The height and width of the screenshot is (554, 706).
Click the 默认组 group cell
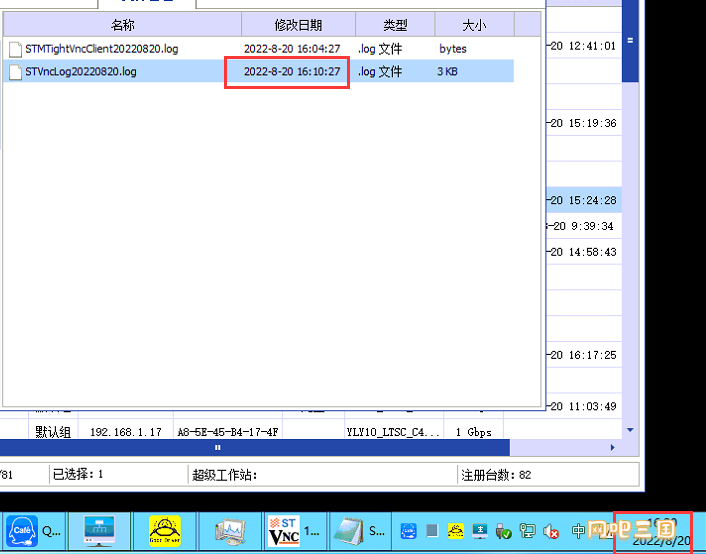click(x=53, y=432)
